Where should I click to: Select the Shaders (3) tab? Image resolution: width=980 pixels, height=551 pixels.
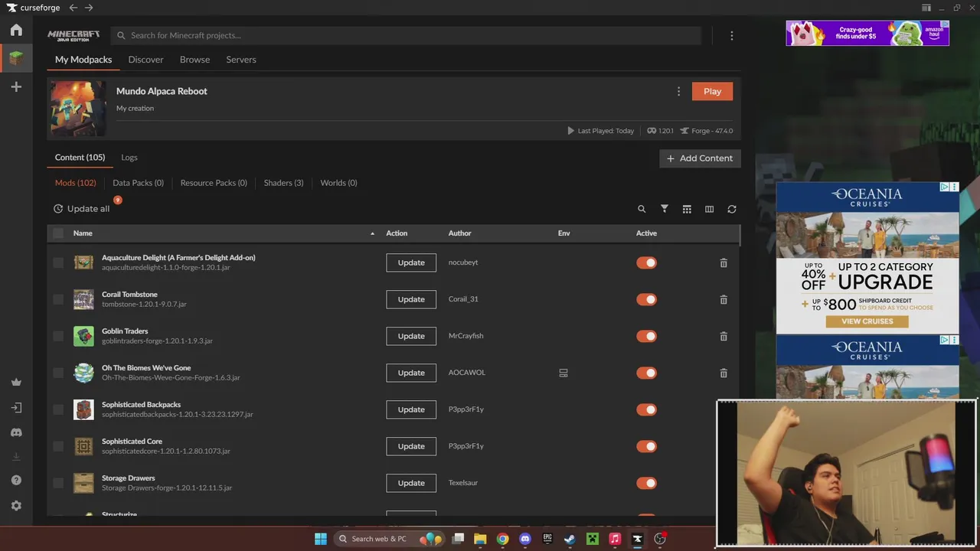[283, 183]
